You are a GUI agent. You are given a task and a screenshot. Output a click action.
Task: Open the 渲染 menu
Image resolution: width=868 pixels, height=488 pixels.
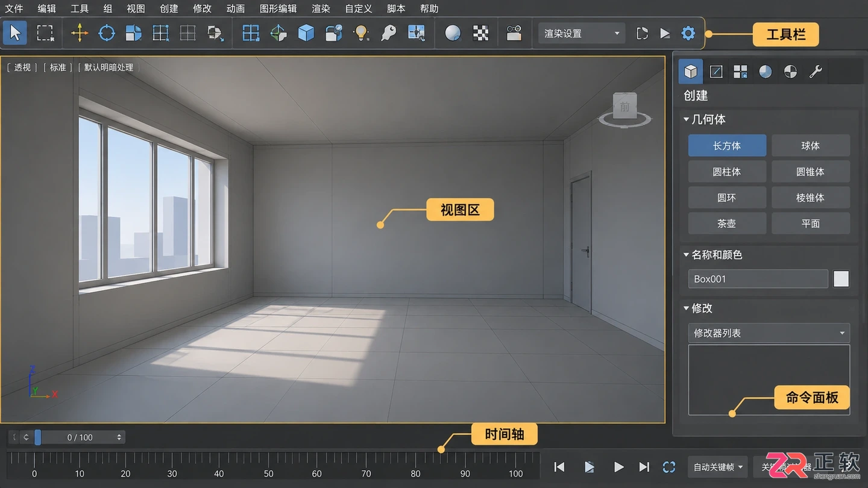[321, 8]
